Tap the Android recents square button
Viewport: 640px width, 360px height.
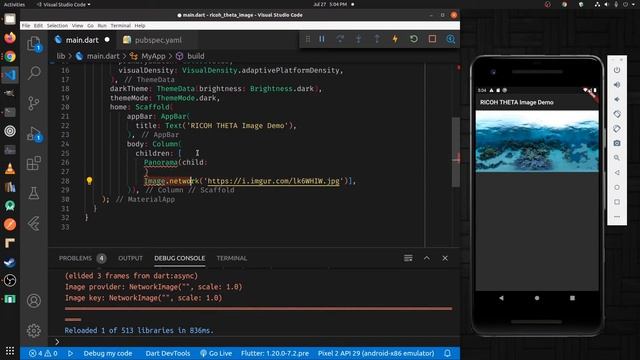pyautogui.click(x=572, y=298)
